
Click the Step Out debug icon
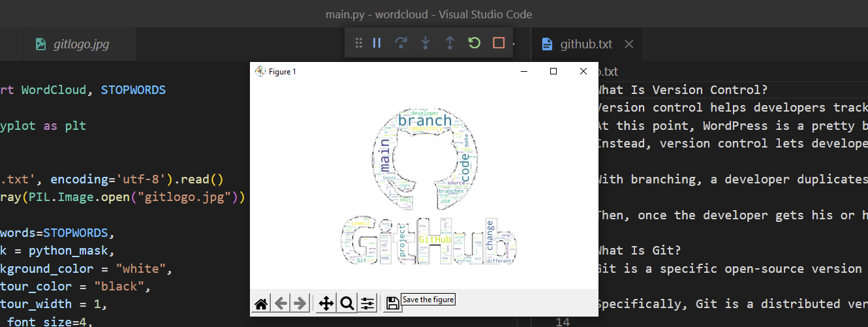click(450, 43)
